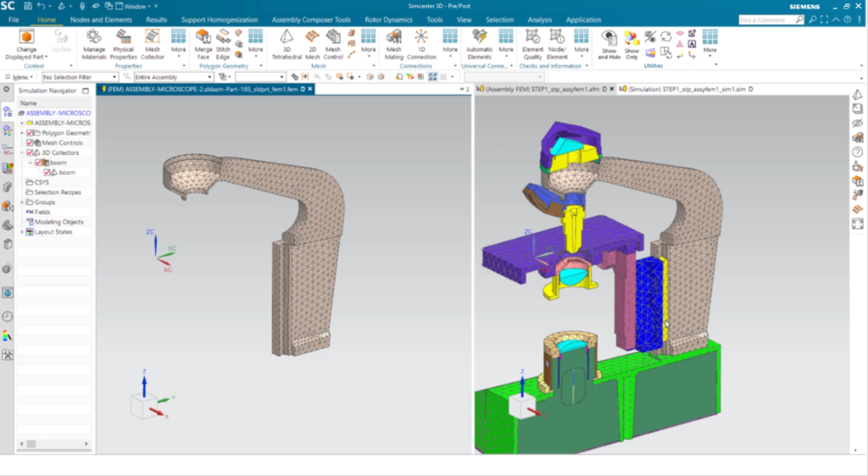The width and height of the screenshot is (868, 476).
Task: Open the Rotor Dynamics ribbon tab
Action: [387, 19]
